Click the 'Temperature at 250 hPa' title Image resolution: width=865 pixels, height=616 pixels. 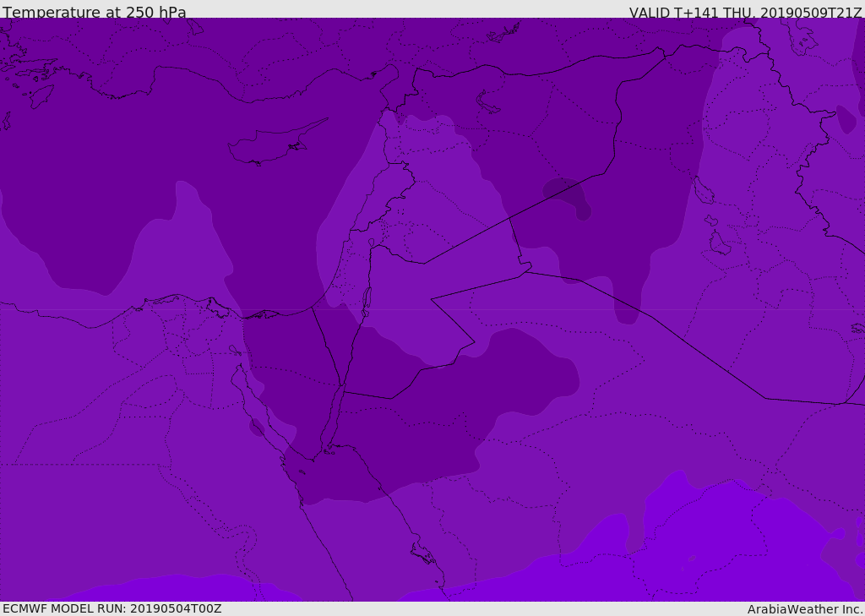[x=95, y=12]
